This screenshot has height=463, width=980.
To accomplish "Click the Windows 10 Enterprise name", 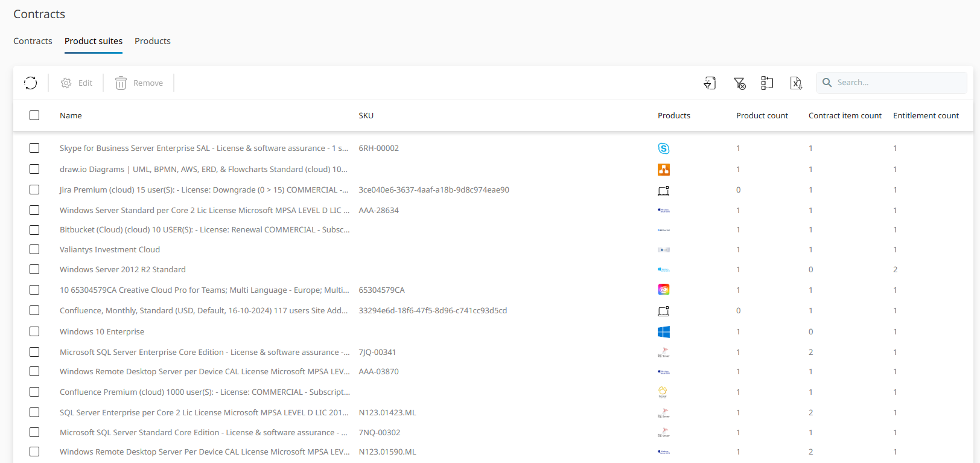I will (x=102, y=331).
